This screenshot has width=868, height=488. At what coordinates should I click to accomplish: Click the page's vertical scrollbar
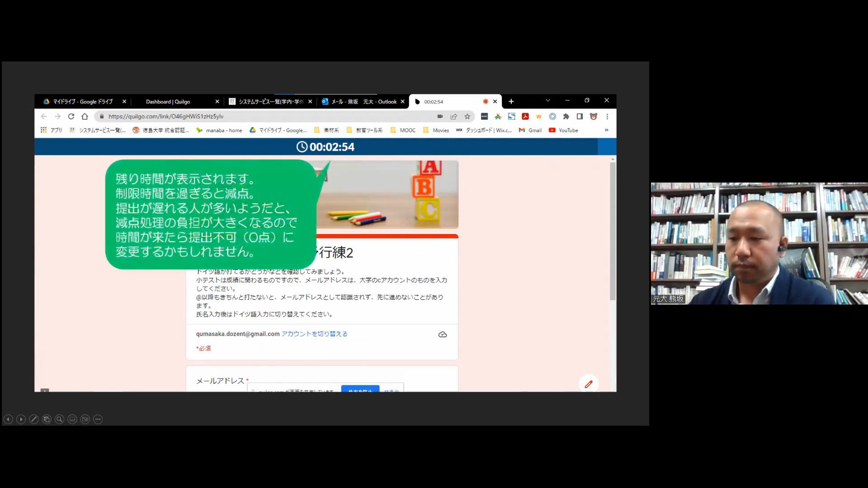pos(613,231)
